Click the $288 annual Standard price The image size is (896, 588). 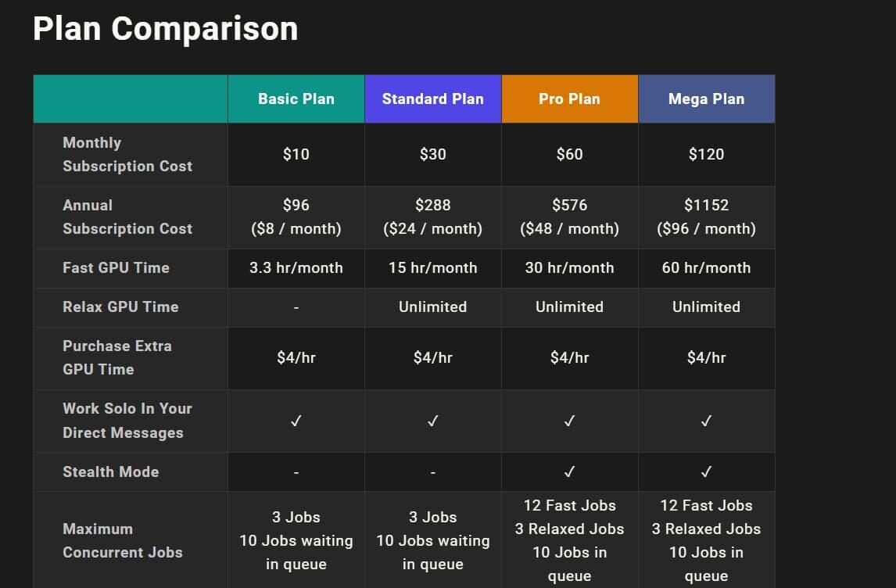pos(432,205)
